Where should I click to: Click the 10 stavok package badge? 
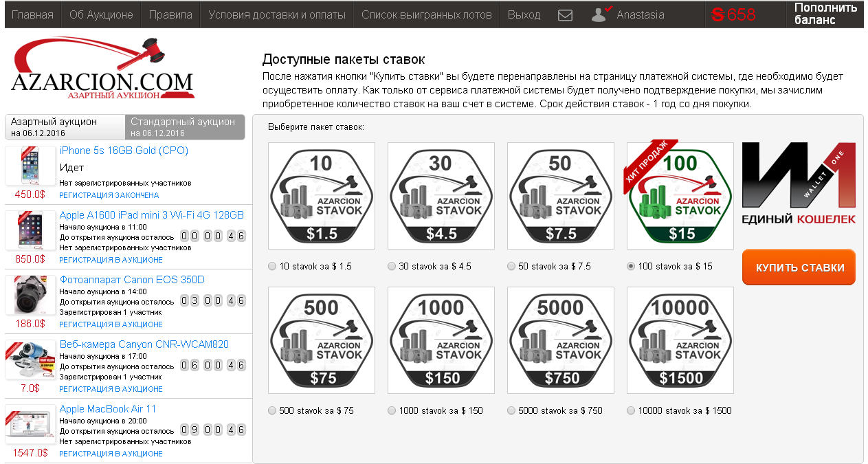(x=322, y=195)
